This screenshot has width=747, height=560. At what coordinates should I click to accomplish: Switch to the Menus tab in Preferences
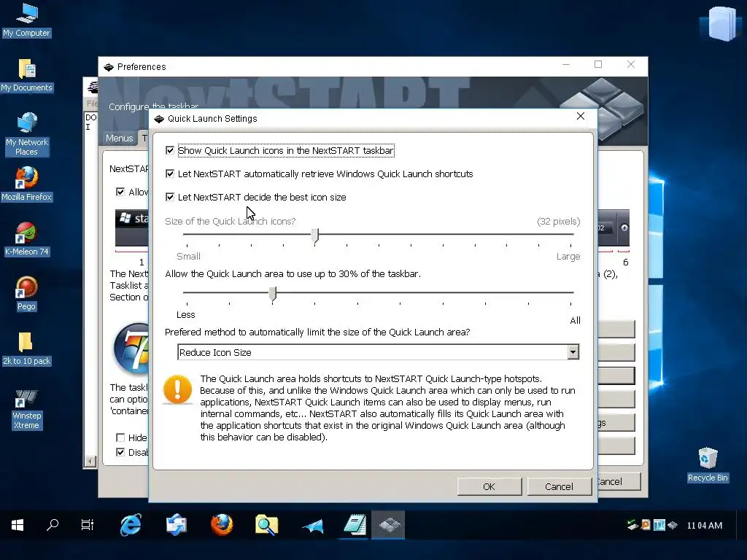(119, 138)
